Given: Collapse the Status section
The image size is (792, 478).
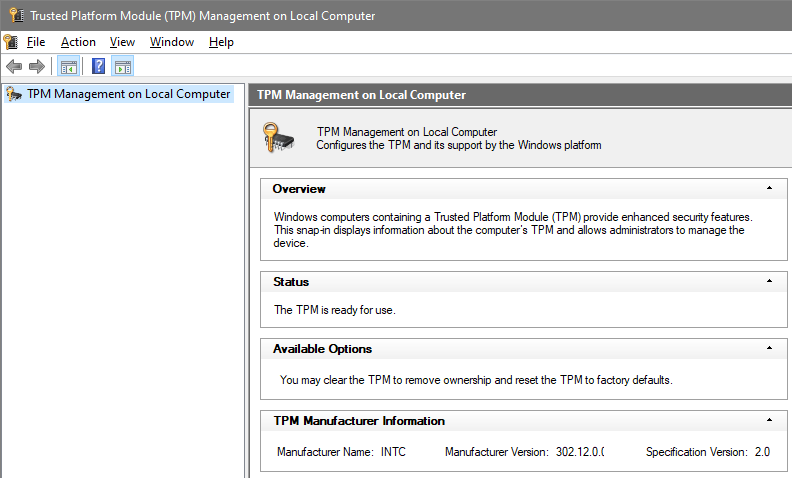Looking at the screenshot, I should click(x=769, y=281).
